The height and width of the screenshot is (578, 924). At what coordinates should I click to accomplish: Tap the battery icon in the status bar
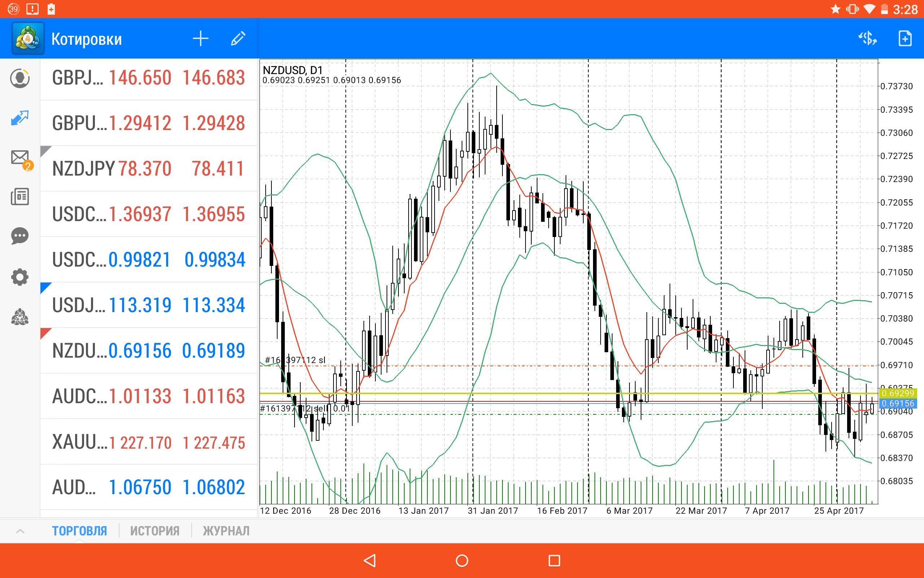884,9
